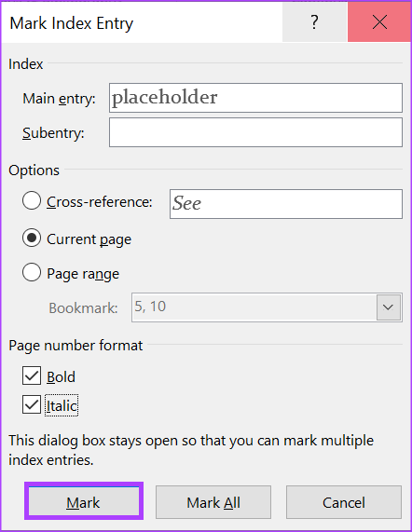412x532 pixels.
Task: Open help with the question mark icon
Action: (315, 22)
